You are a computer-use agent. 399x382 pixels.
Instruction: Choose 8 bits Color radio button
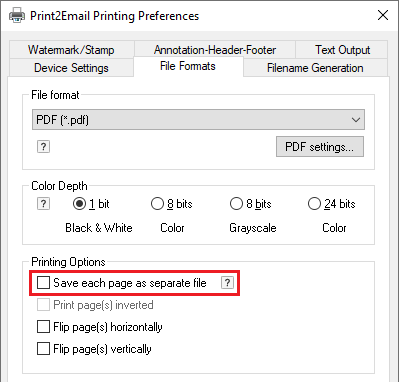pyautogui.click(x=157, y=204)
